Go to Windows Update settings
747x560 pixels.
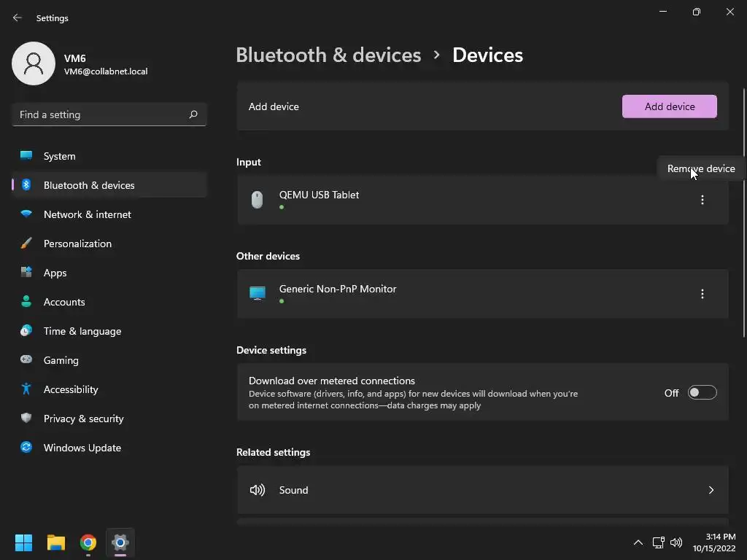82,448
